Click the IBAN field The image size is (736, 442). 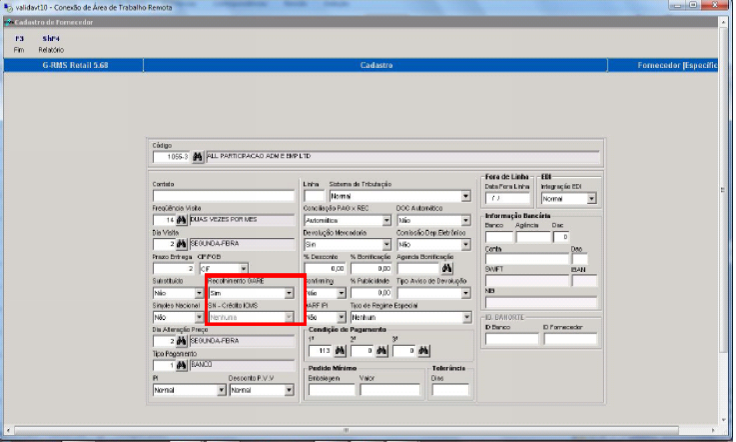[x=584, y=281]
